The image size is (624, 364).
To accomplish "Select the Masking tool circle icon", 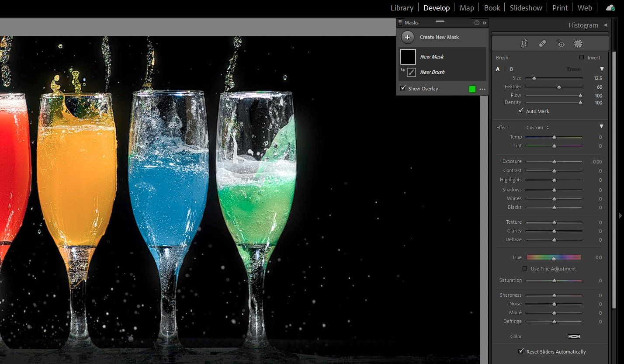I will click(x=578, y=43).
